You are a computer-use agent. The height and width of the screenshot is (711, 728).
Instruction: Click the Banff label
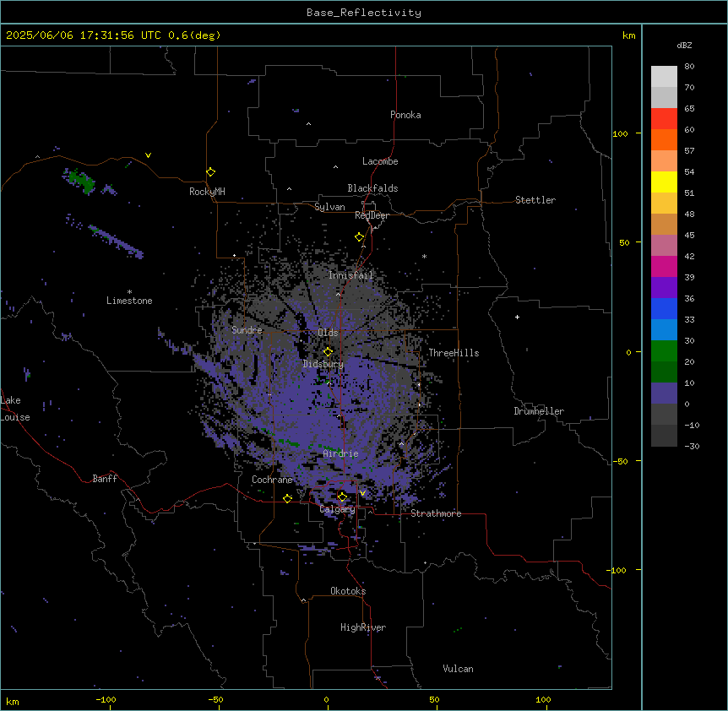click(x=105, y=479)
